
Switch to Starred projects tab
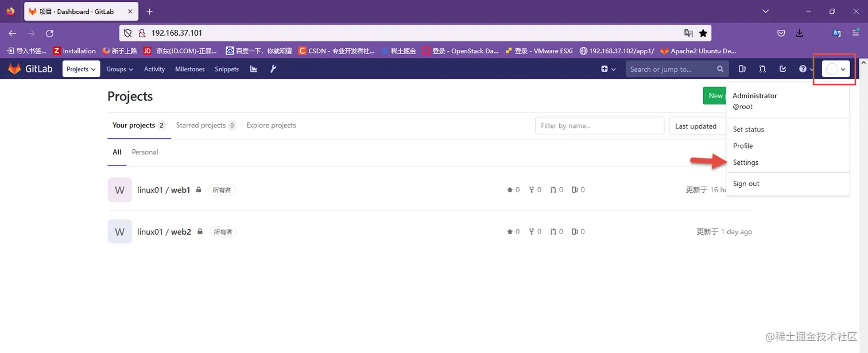click(206, 125)
